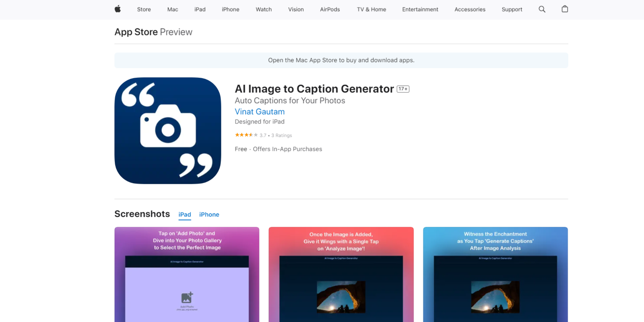644x322 pixels.
Task: Click the 'Open the Mac App Store' banner
Action: click(341, 60)
